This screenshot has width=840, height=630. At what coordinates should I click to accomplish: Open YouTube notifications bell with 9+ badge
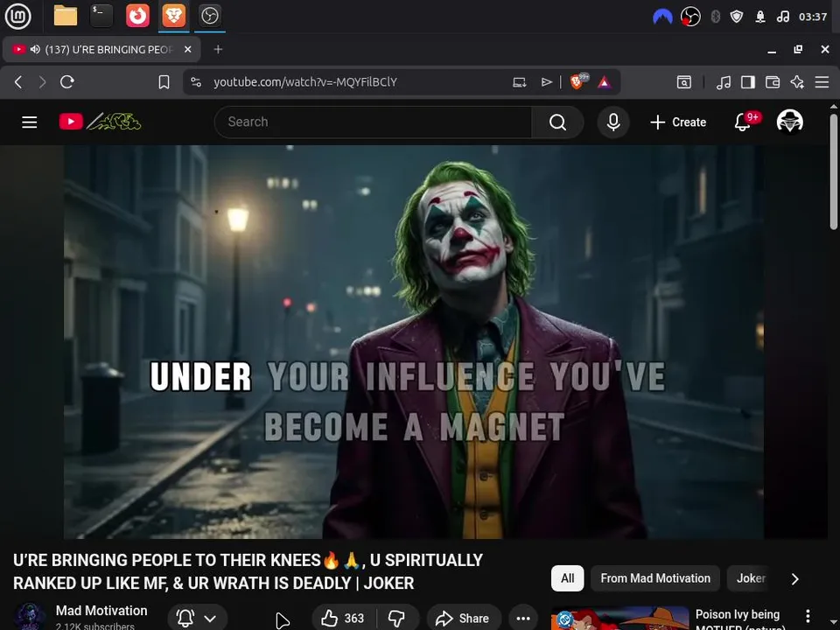745,122
